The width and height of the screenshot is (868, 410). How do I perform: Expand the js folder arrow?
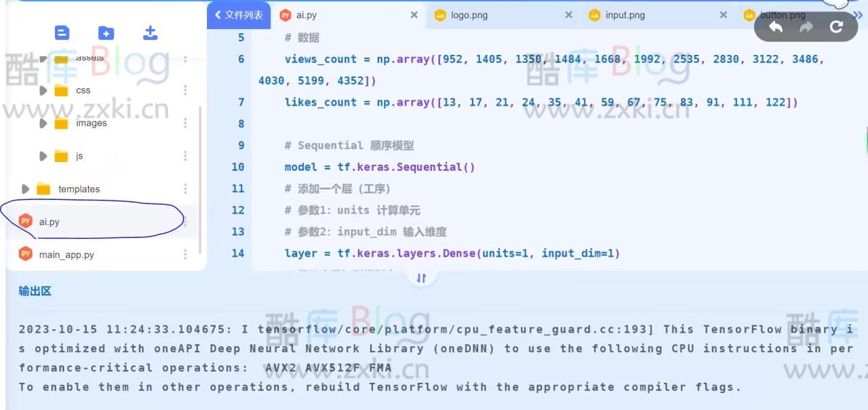pyautogui.click(x=43, y=156)
